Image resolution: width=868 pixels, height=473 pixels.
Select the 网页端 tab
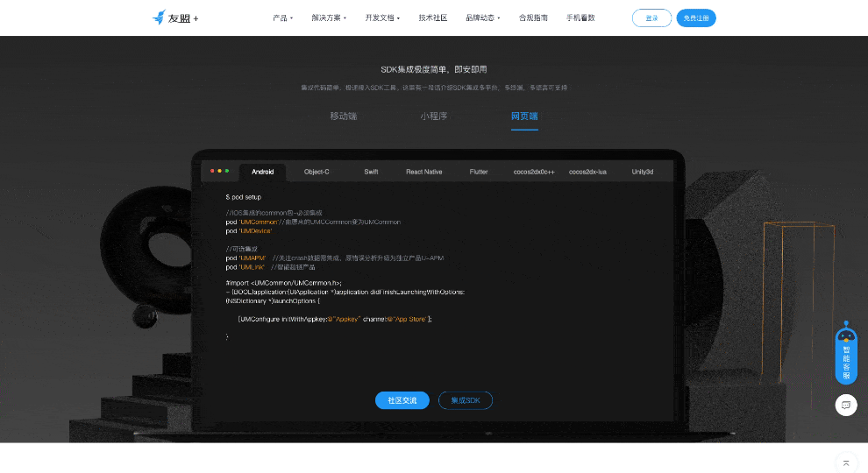(524, 116)
